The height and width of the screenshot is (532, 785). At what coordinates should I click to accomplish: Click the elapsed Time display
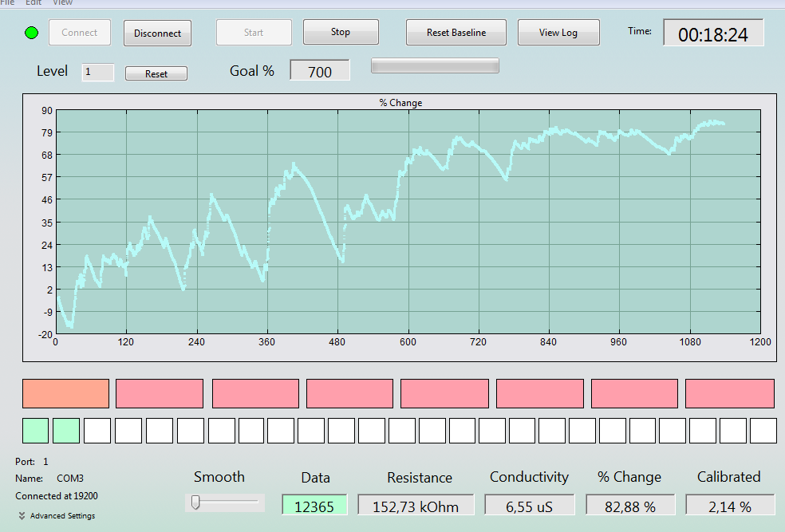point(713,33)
